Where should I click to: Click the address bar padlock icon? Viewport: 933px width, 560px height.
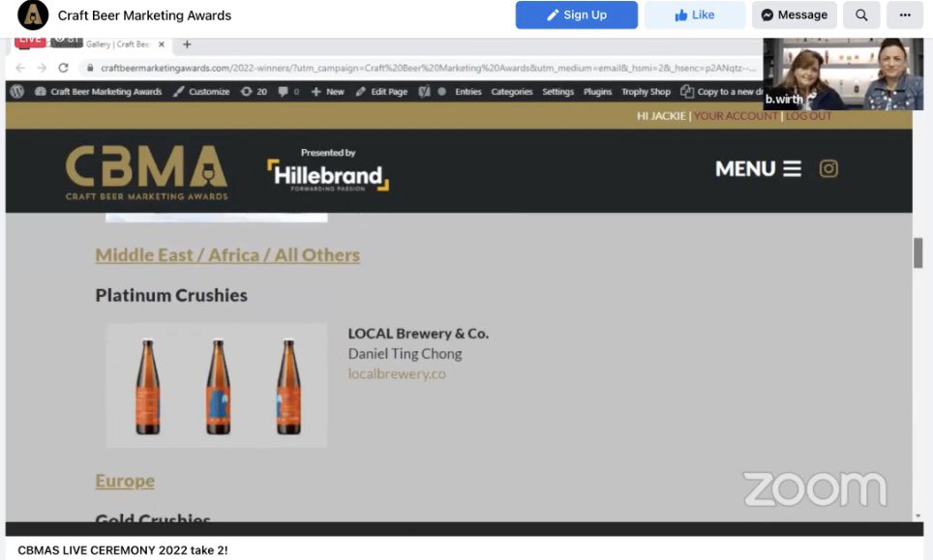coord(90,68)
